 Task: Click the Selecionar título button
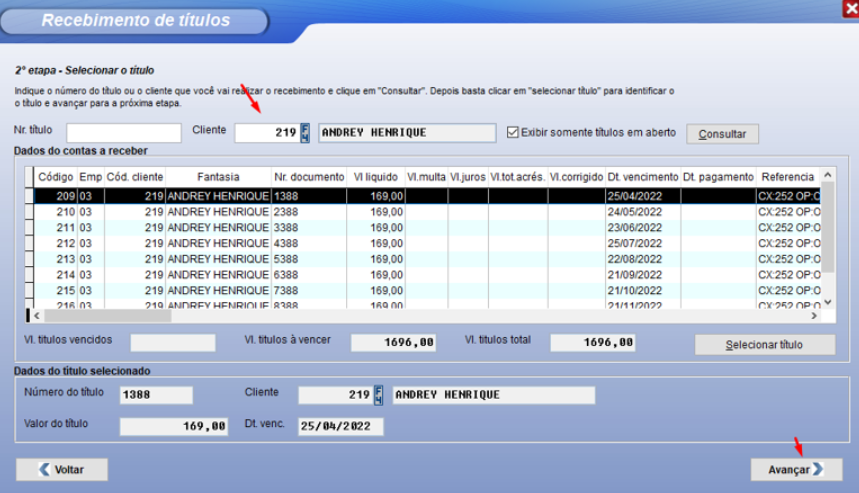764,345
